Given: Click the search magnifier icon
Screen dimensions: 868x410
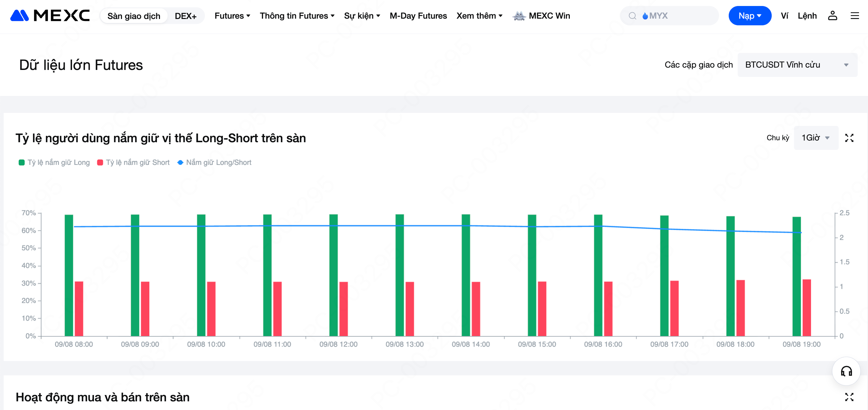Looking at the screenshot, I should [x=632, y=16].
